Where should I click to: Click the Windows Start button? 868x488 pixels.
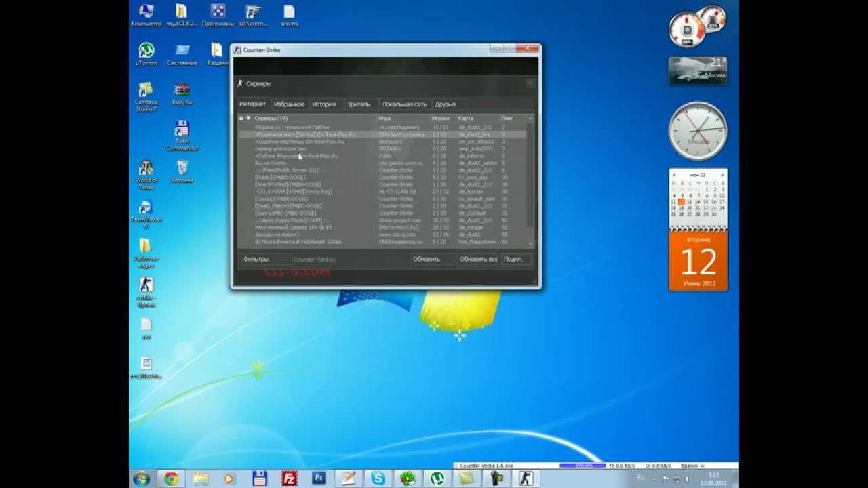(x=142, y=479)
